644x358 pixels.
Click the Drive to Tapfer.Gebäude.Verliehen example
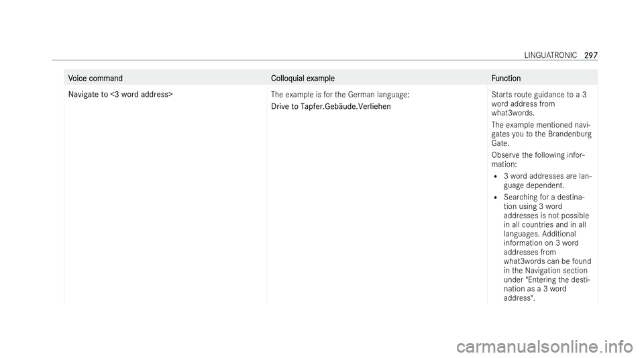click(x=331, y=106)
